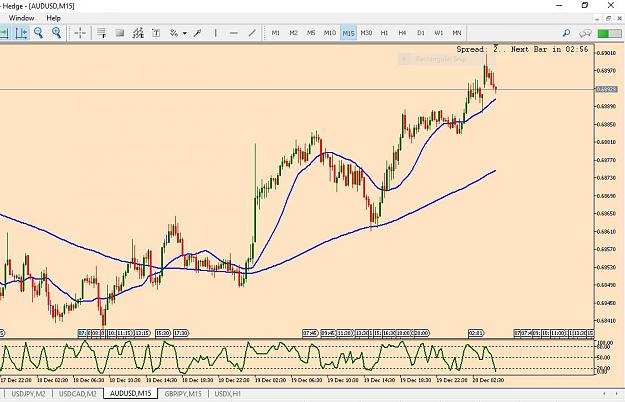
Task: Click the Spread and Next Bar text
Action: 522,49
